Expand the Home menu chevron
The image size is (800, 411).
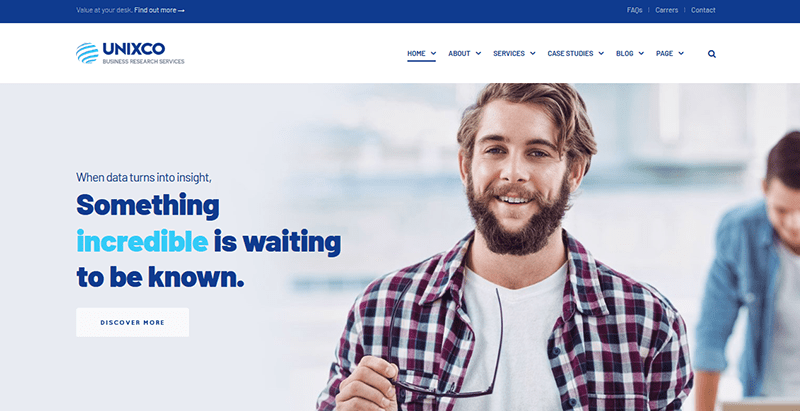pos(433,53)
